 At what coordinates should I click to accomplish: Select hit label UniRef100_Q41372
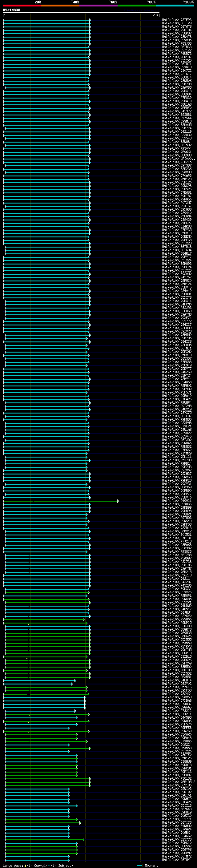click(x=177, y=111)
